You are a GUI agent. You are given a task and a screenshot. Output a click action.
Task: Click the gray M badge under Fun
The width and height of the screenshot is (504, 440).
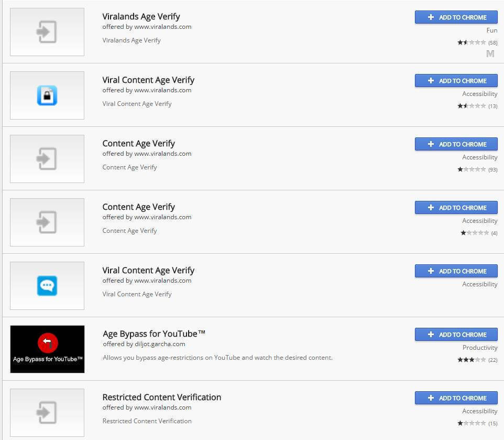tap(490, 53)
